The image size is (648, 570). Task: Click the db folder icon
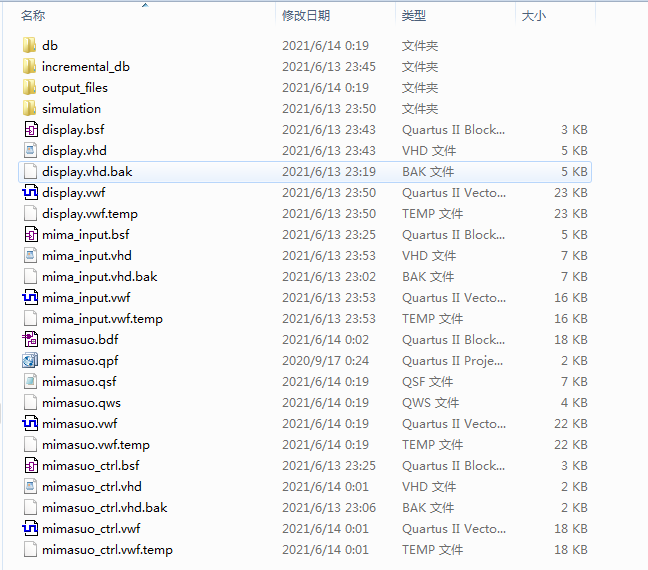29,45
